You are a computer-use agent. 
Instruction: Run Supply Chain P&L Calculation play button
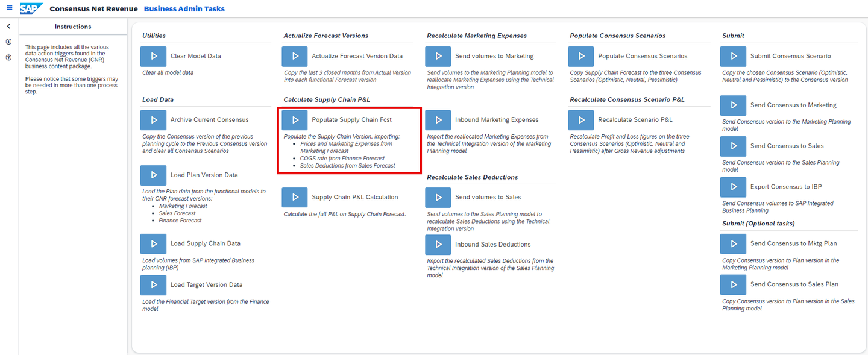[x=295, y=197]
